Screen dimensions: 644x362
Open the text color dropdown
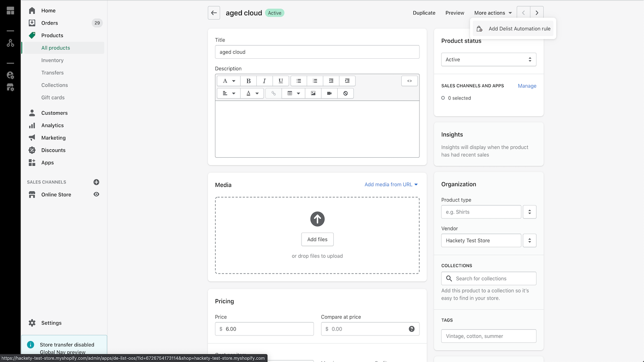tap(252, 93)
